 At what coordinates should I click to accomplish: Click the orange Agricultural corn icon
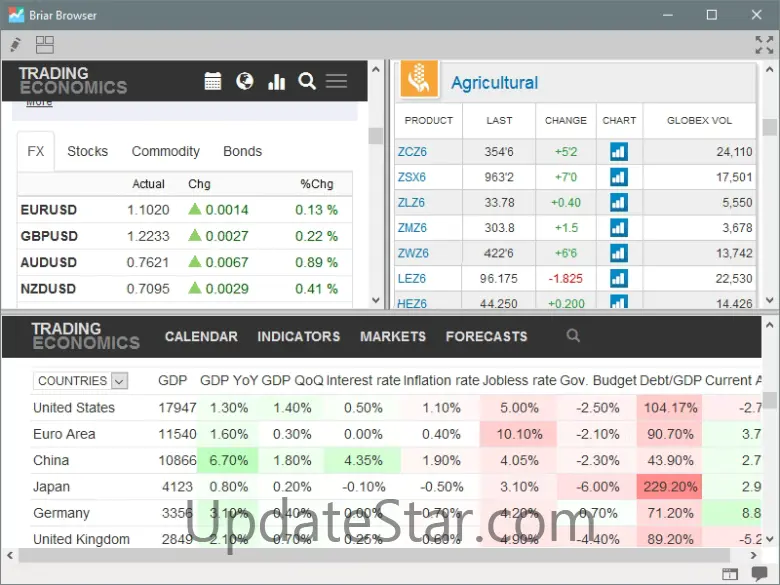(419, 79)
